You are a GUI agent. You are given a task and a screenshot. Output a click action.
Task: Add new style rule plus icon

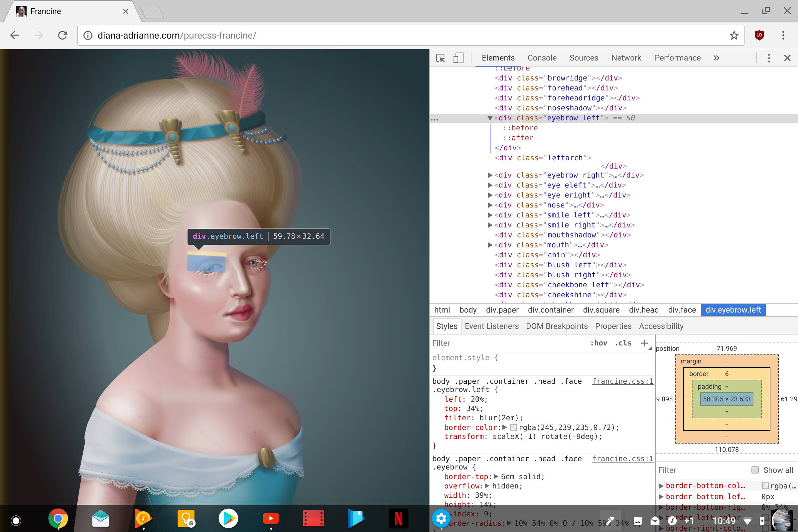(644, 343)
